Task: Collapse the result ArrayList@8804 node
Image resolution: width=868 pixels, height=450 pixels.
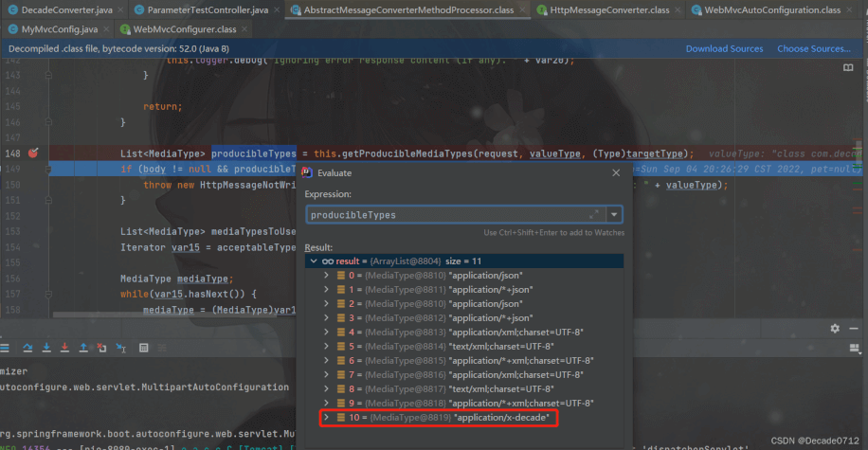Action: [314, 261]
